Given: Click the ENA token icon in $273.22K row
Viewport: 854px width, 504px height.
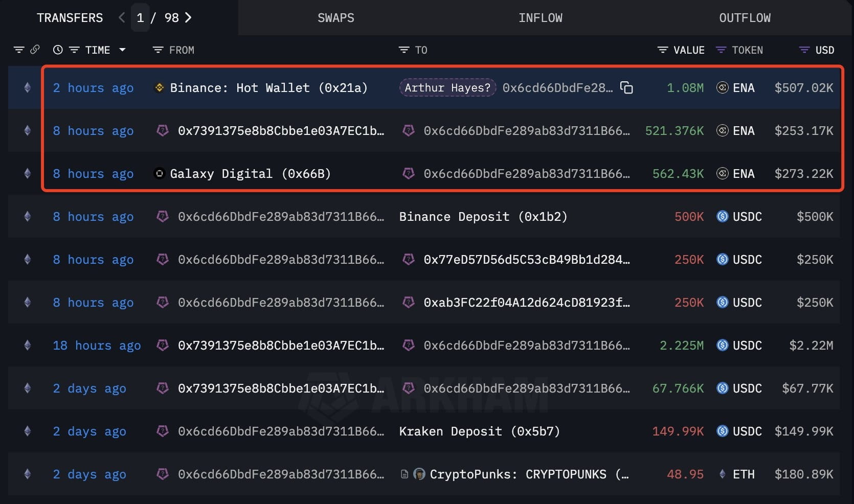Looking at the screenshot, I should pos(723,174).
